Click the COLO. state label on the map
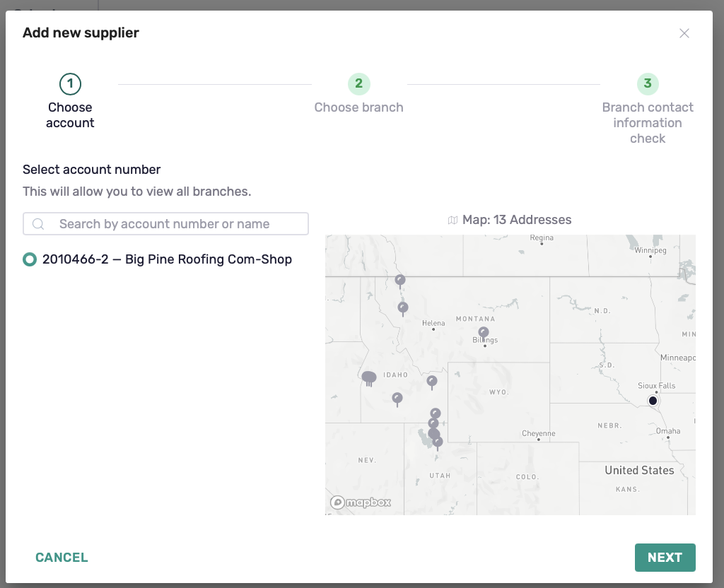 tap(527, 477)
